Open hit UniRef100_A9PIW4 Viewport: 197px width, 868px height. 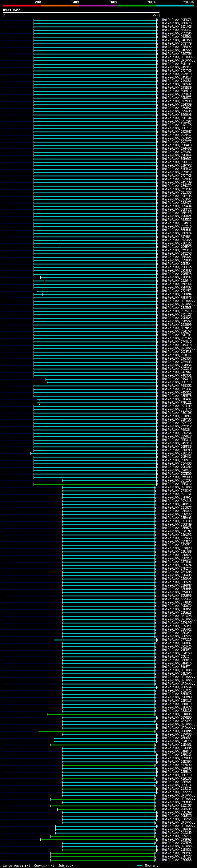coord(176,118)
